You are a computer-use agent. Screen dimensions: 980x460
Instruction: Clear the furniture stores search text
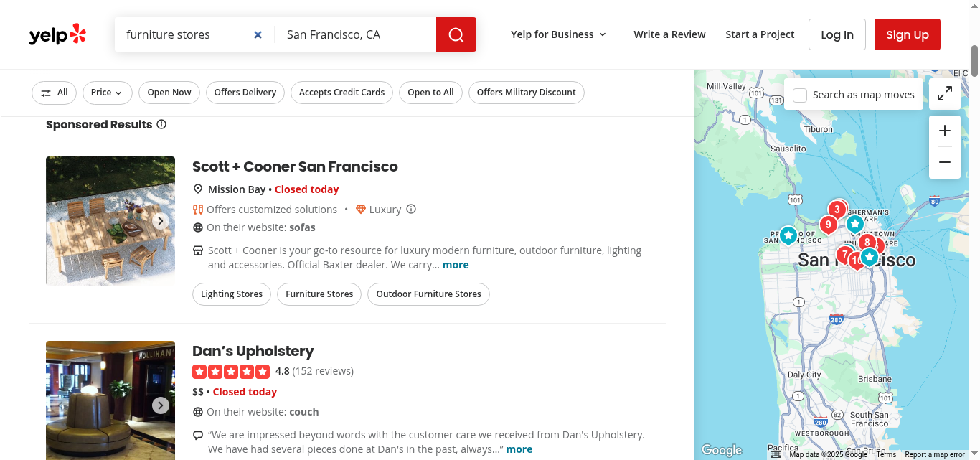(x=258, y=34)
